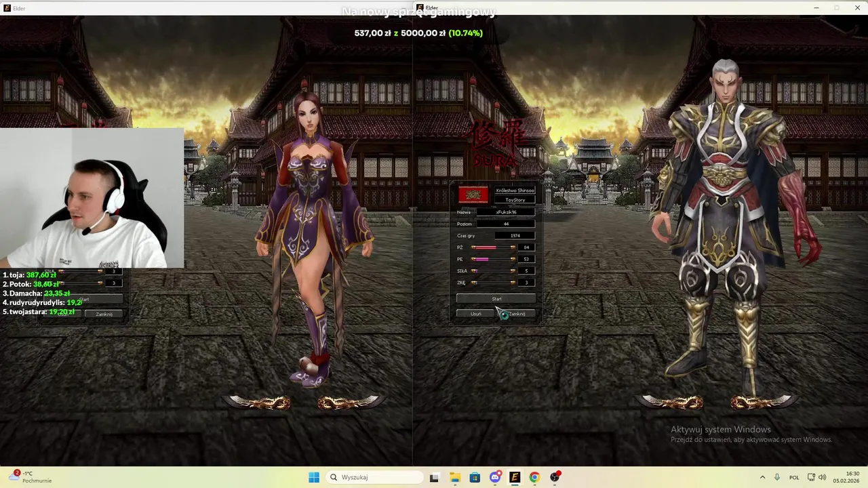Image resolution: width=868 pixels, height=488 pixels.
Task: Click Zamknij in the left Elder window
Action: point(104,314)
